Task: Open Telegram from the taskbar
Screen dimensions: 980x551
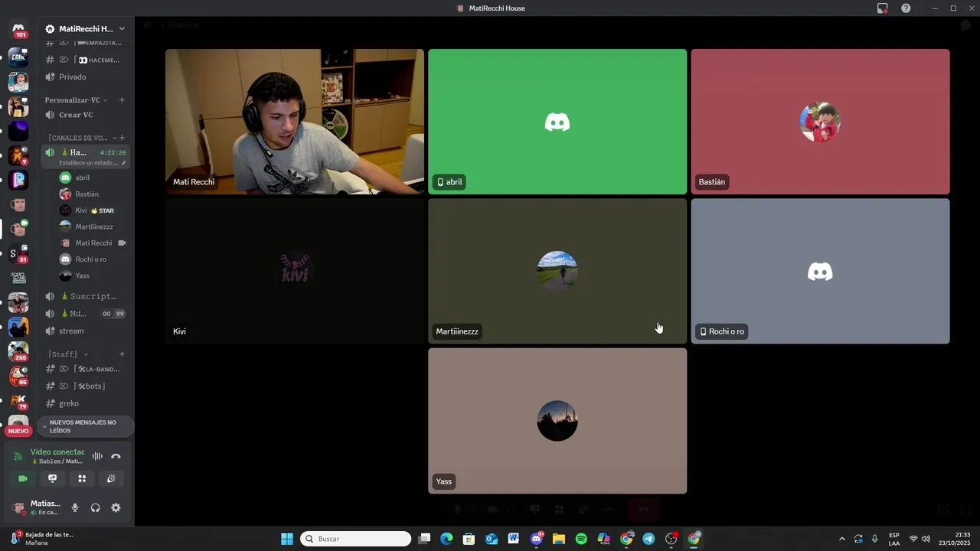Action: click(648, 539)
